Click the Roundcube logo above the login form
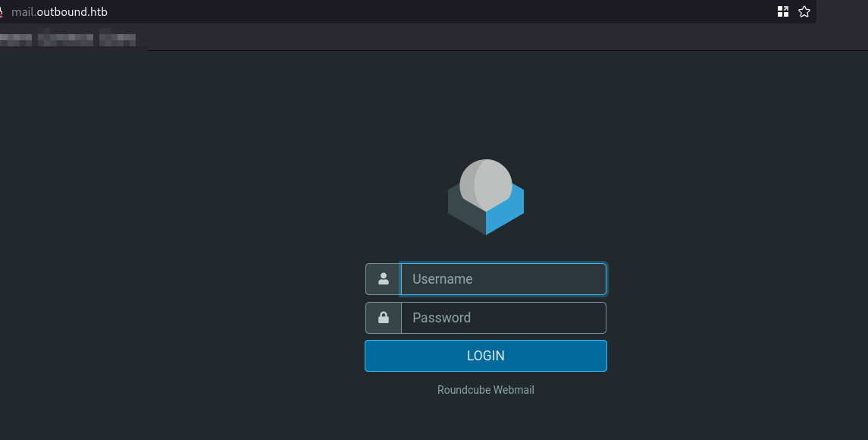868x440 pixels. click(486, 197)
